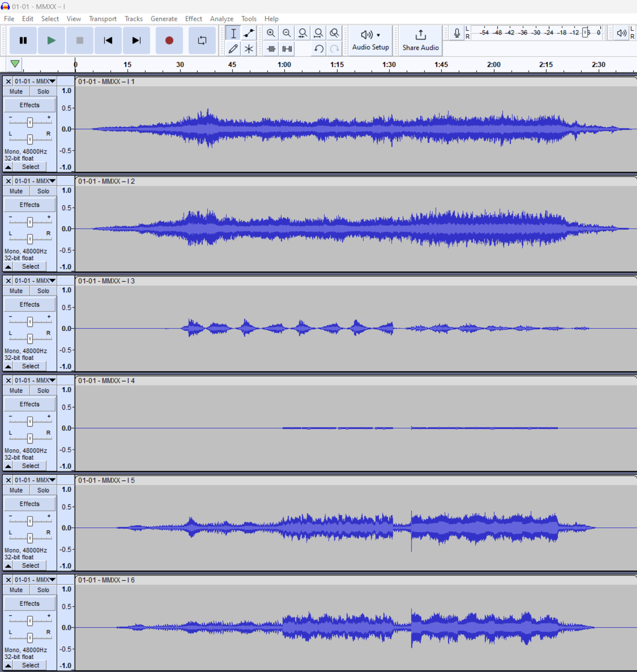Mute the first track MMXX – I 1
637x672 pixels.
coord(16,91)
